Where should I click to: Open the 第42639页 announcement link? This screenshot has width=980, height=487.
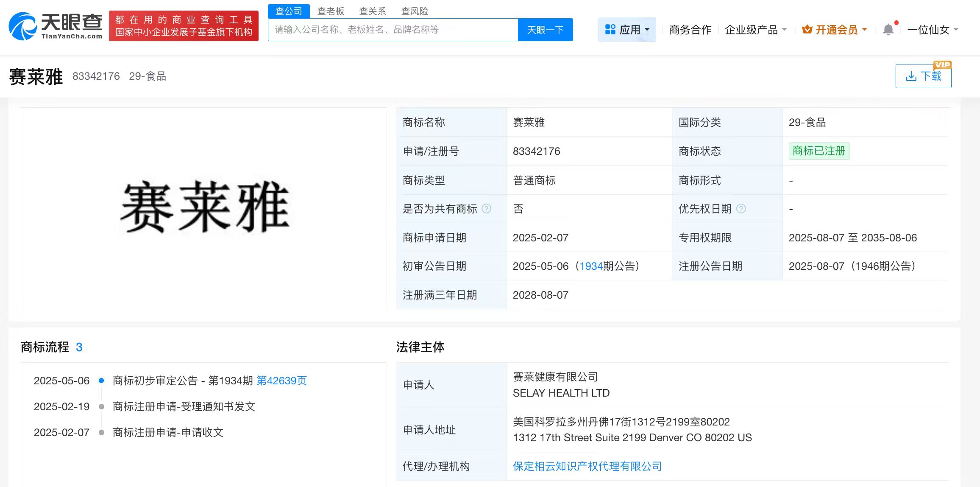pyautogui.click(x=281, y=381)
